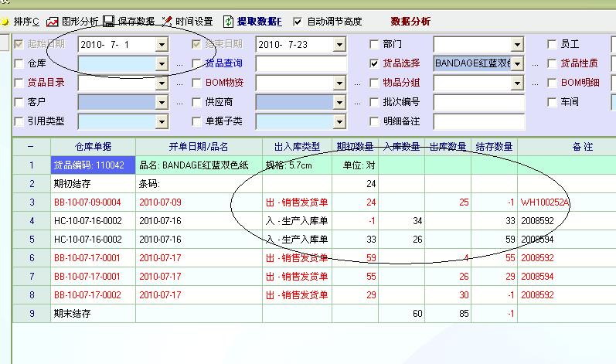Click the 数据分析 label in toolbar
Image resolution: width=616 pixels, height=364 pixels.
410,22
